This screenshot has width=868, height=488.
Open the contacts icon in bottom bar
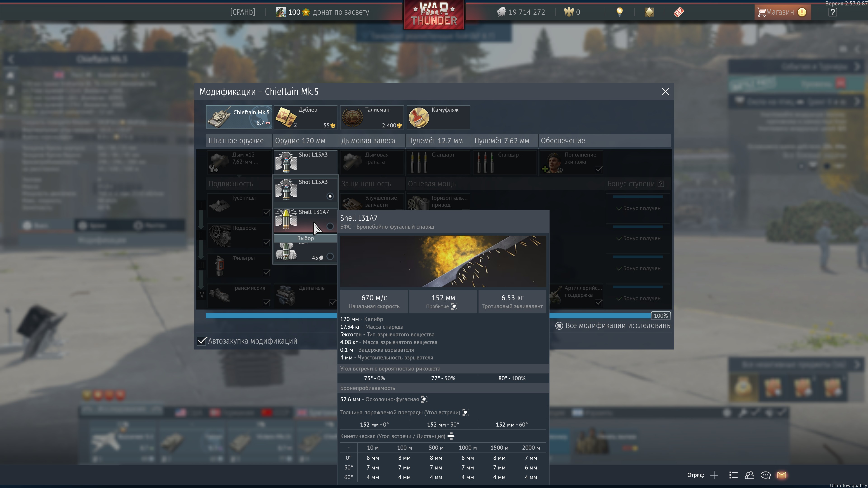(x=749, y=475)
